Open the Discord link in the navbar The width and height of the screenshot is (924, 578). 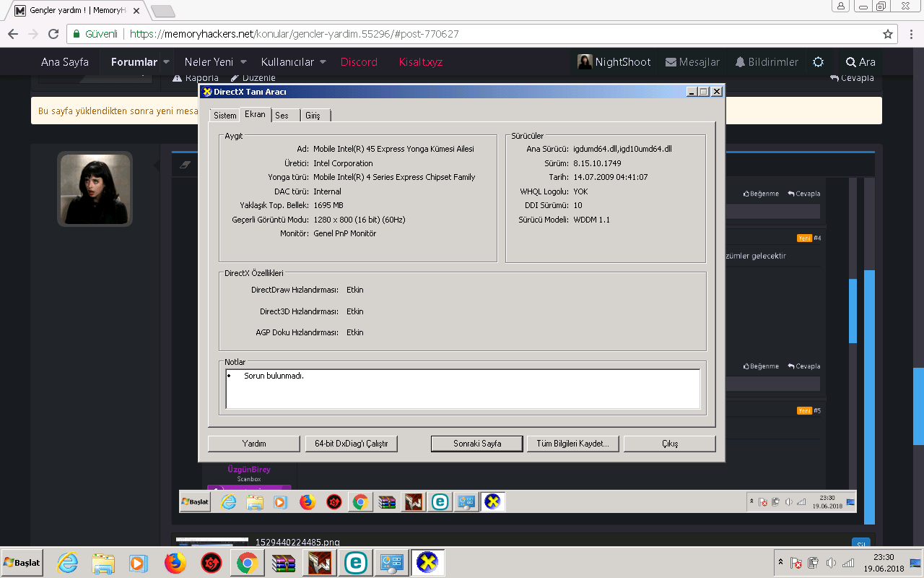pos(359,62)
